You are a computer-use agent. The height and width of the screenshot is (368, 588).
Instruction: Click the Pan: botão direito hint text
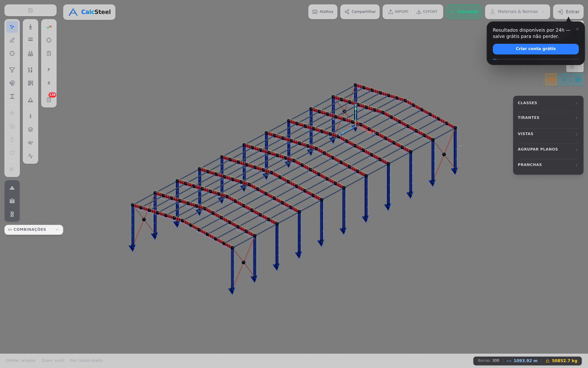pyautogui.click(x=86, y=360)
